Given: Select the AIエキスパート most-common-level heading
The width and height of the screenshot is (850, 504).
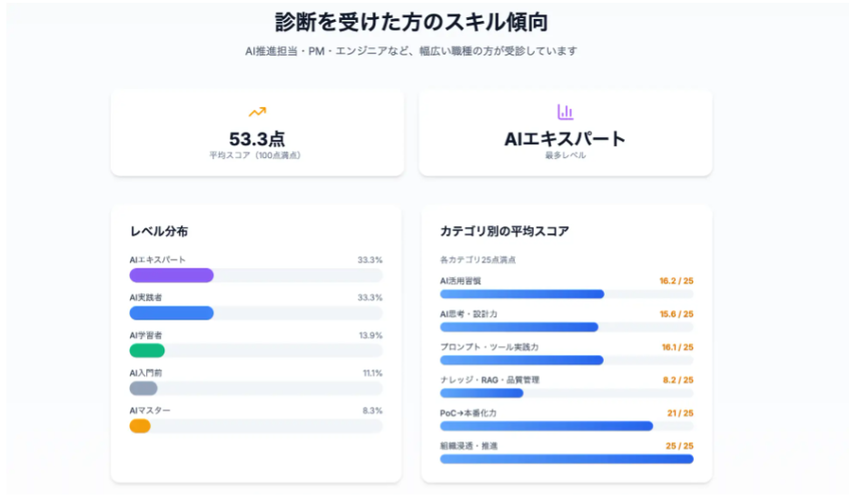Looking at the screenshot, I should pyautogui.click(x=565, y=139).
